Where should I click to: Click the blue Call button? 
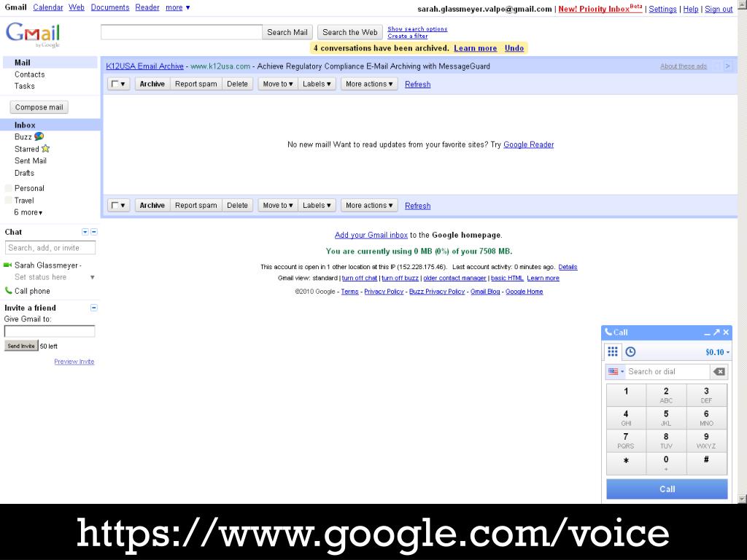tap(667, 489)
